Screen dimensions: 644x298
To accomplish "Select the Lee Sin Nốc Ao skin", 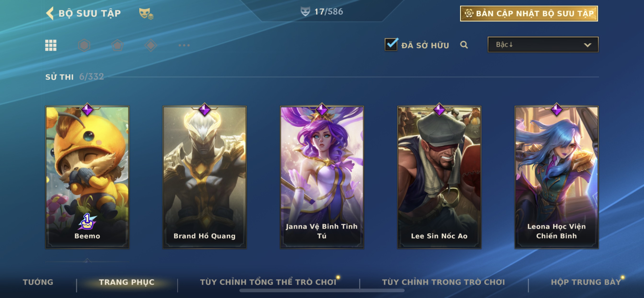I will [439, 177].
